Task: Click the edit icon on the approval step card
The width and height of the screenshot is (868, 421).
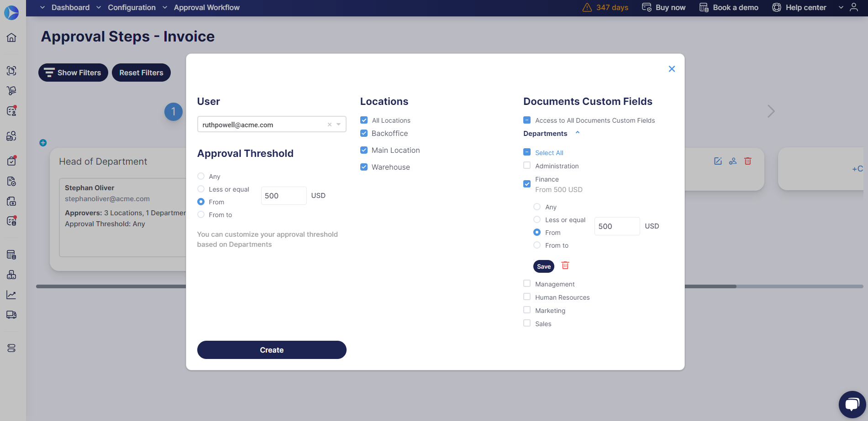Action: 718,161
